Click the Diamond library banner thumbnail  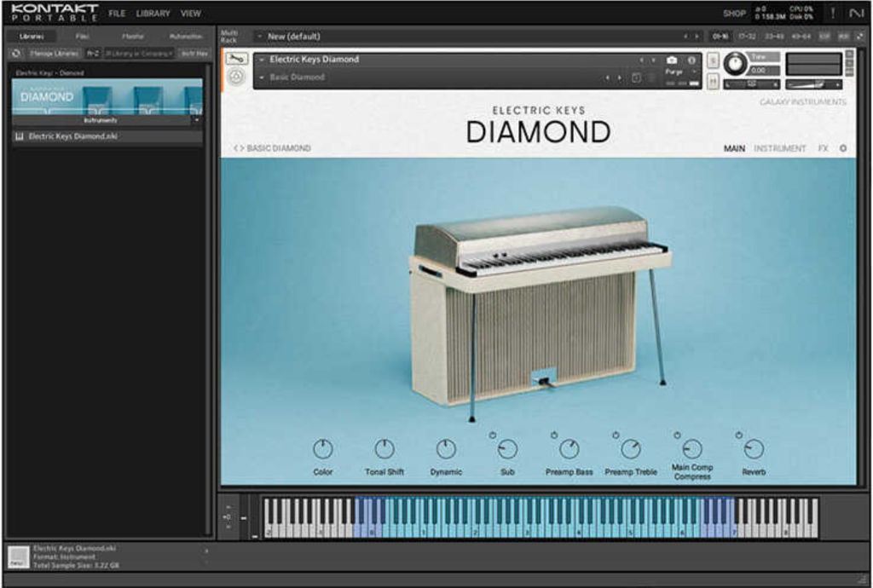107,97
